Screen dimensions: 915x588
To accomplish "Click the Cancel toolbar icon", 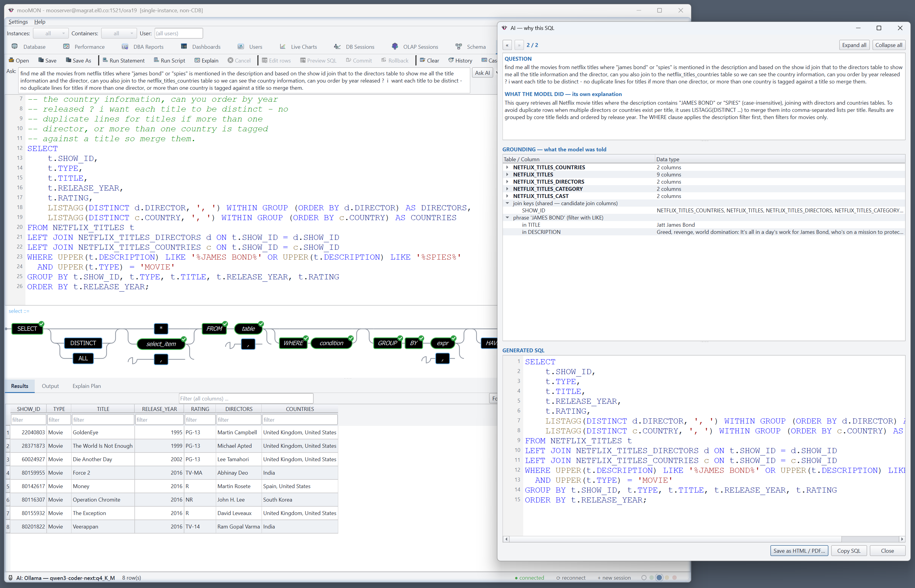I will 230,60.
